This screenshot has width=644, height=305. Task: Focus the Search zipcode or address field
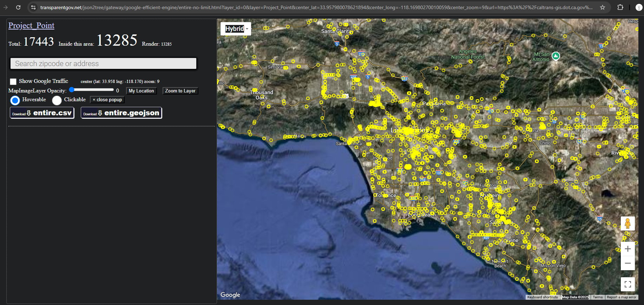pos(103,64)
